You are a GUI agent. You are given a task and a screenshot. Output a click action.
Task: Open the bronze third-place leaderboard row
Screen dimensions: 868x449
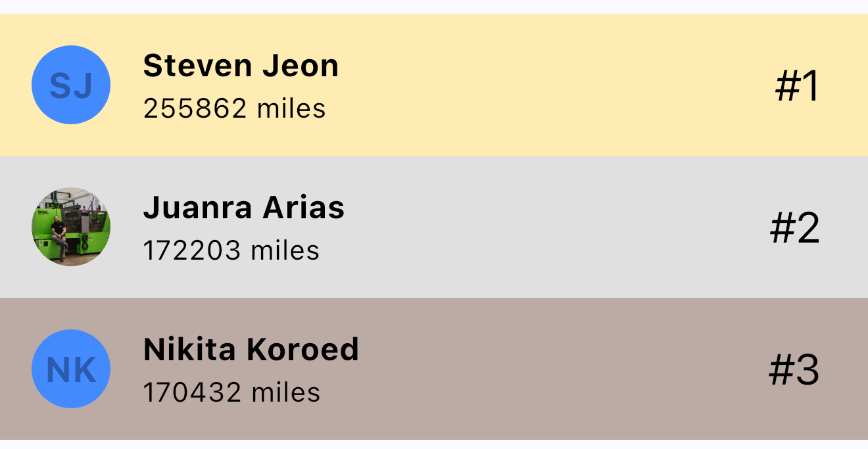point(526,369)
